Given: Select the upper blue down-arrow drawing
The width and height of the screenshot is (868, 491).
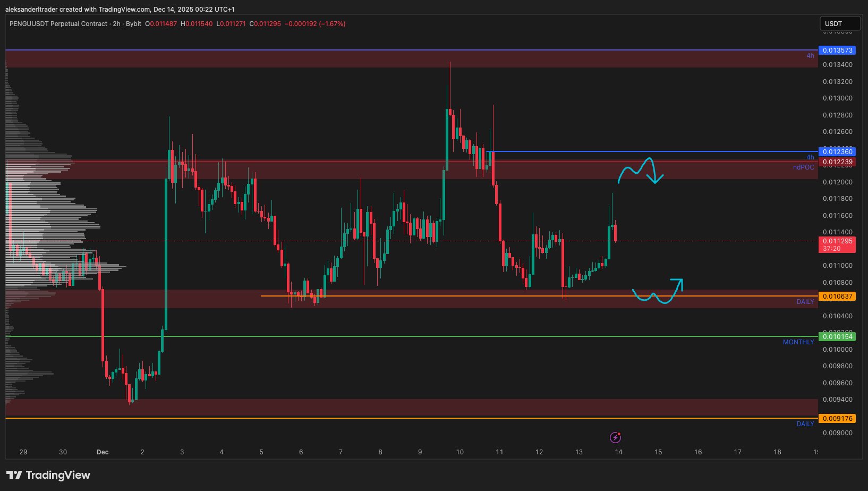Looking at the screenshot, I should pos(641,171).
